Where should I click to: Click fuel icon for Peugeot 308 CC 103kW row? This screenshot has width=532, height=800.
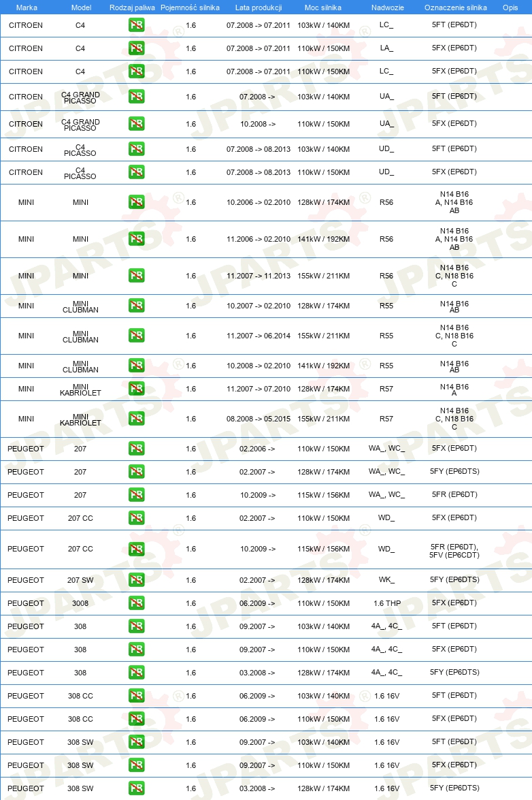click(137, 696)
